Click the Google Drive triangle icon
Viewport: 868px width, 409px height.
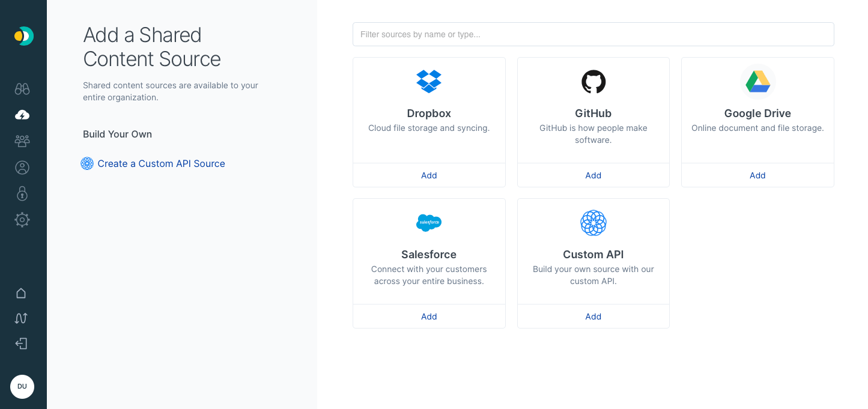tap(757, 82)
